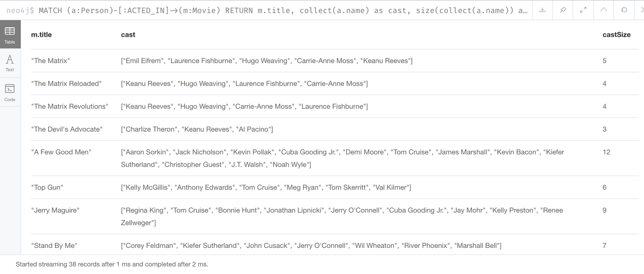
Task: Select "A Few Good Men" title cell
Action: [61, 152]
